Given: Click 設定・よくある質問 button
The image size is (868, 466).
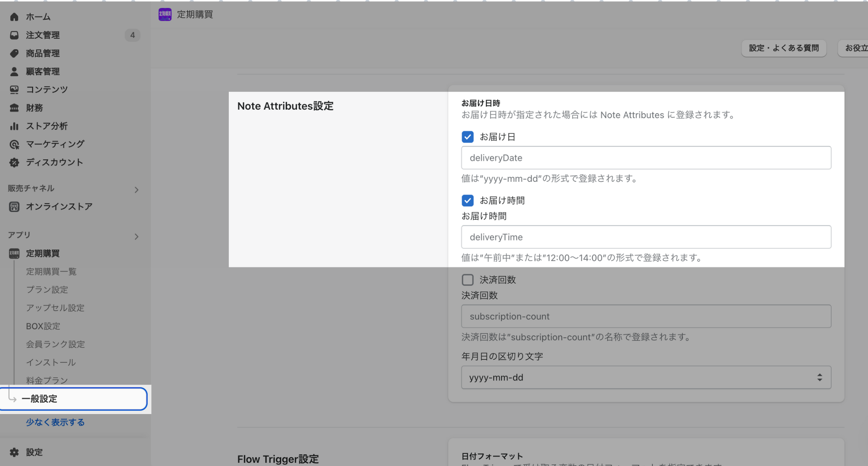Looking at the screenshot, I should 784,48.
